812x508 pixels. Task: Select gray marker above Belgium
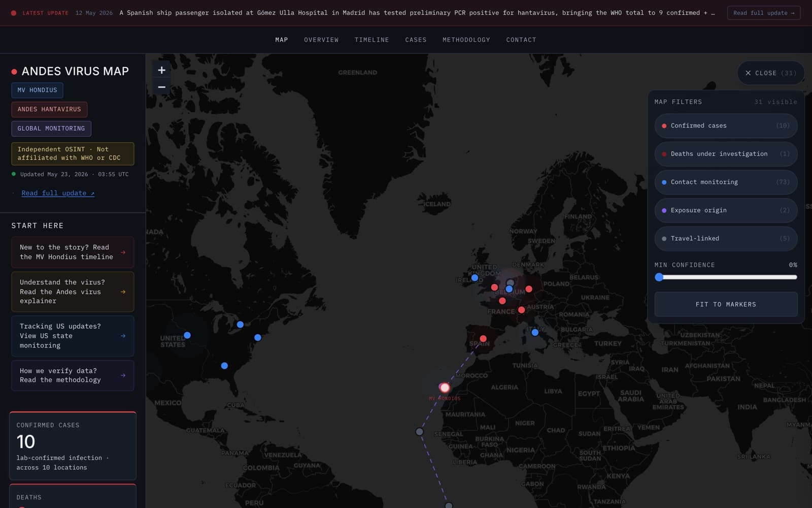(511, 282)
